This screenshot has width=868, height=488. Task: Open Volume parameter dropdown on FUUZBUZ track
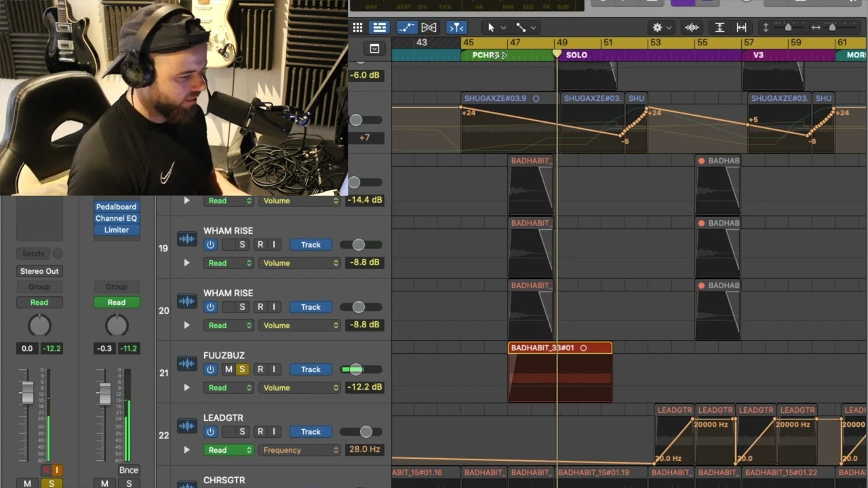[x=299, y=388]
